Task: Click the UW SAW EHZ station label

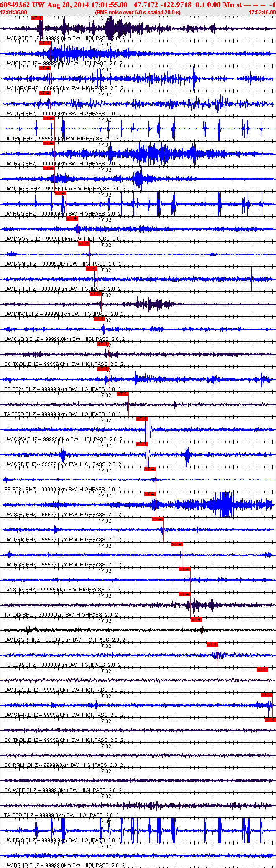Action: coord(20,515)
